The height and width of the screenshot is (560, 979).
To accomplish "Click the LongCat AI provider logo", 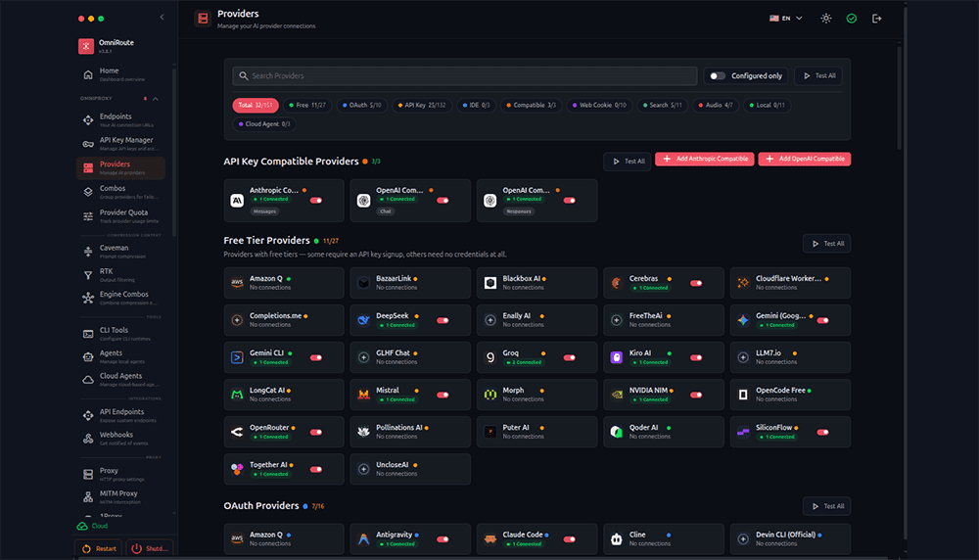I will point(237,395).
